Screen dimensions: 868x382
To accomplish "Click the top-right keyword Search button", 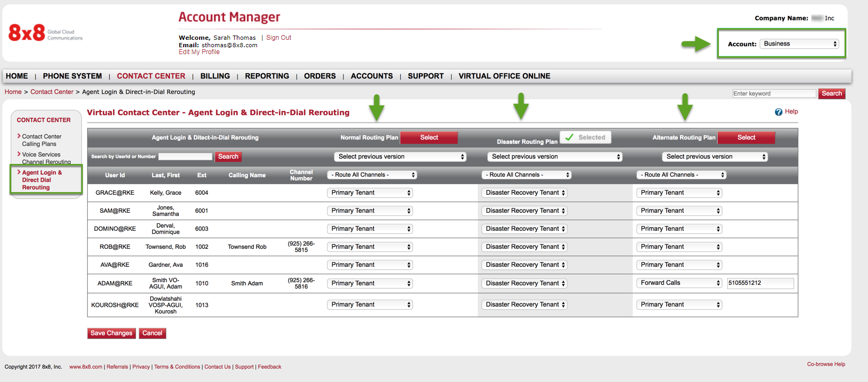I will click(x=832, y=94).
